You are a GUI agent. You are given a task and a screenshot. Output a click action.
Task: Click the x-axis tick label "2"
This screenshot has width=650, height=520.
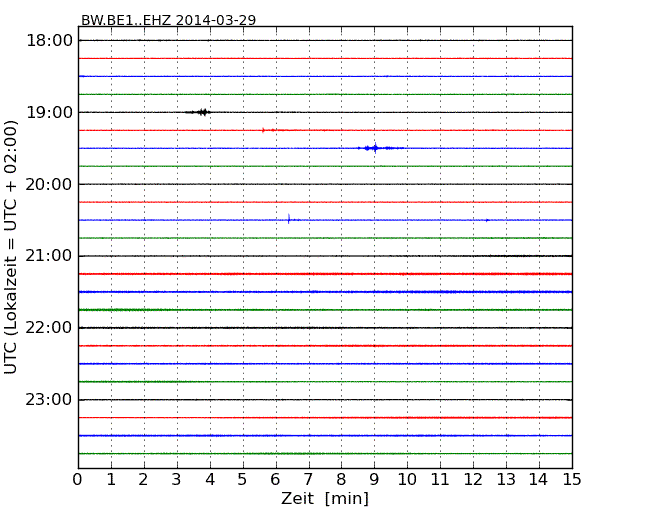[x=143, y=479]
